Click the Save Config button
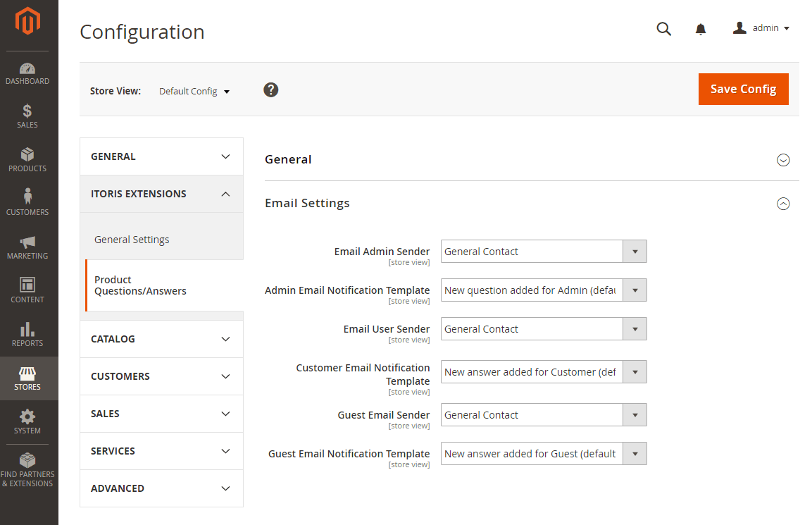This screenshot has width=812, height=525. click(743, 89)
